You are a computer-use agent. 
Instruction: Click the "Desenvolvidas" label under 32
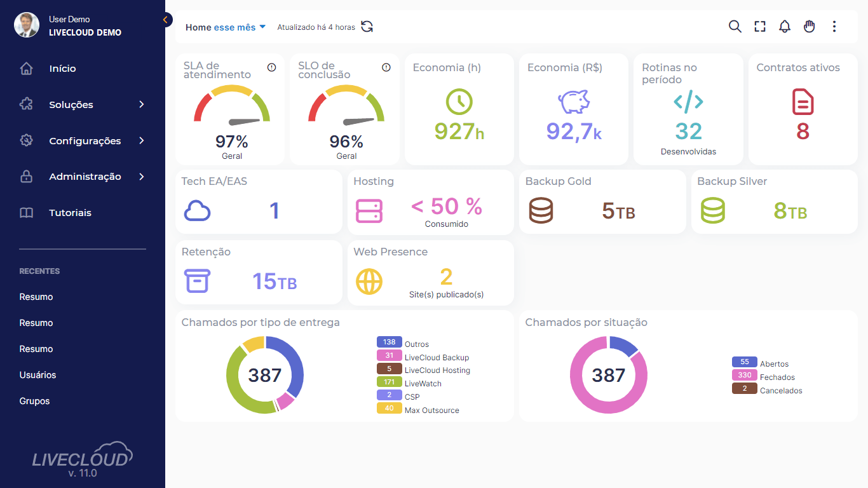click(688, 151)
